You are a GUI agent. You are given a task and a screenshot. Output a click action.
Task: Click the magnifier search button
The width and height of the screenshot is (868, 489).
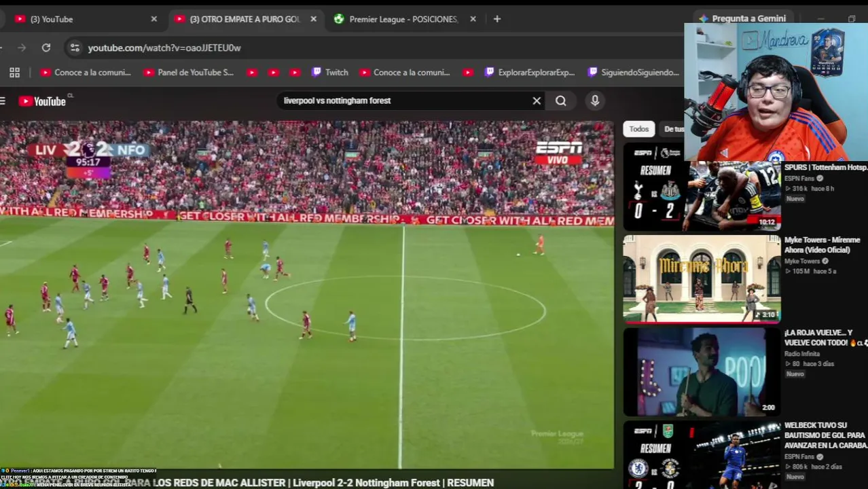561,101
